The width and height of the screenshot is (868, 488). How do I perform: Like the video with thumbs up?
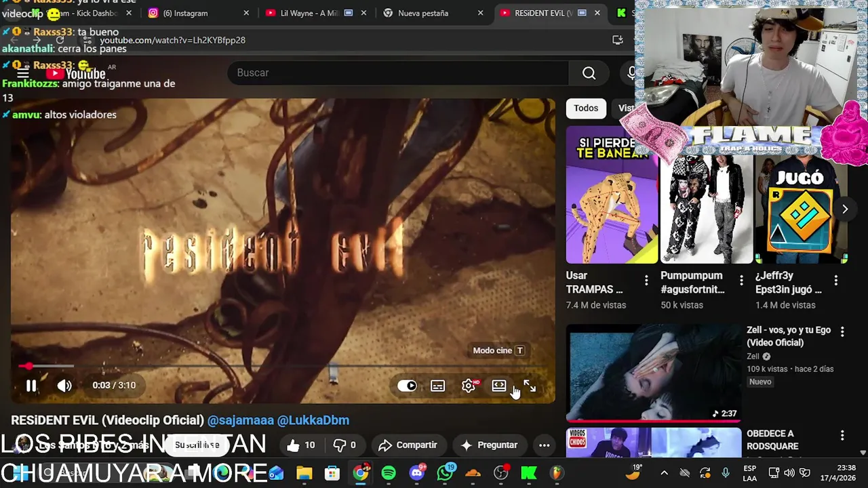click(300, 445)
